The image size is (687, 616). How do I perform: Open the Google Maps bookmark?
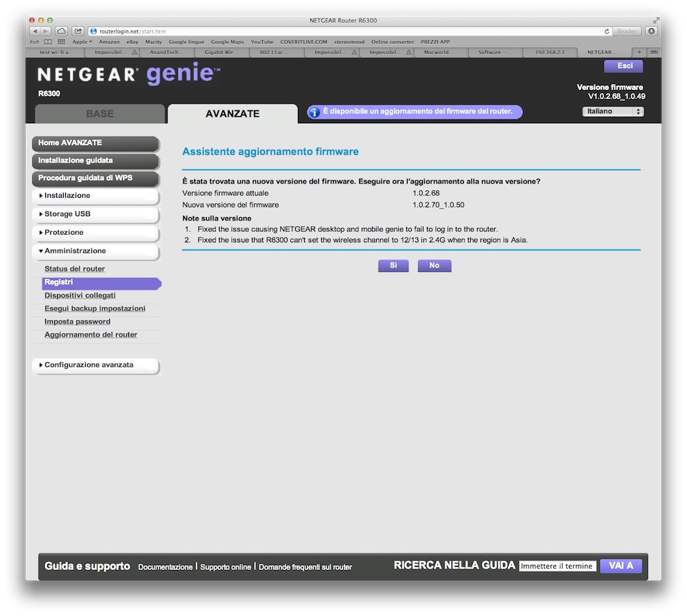227,42
